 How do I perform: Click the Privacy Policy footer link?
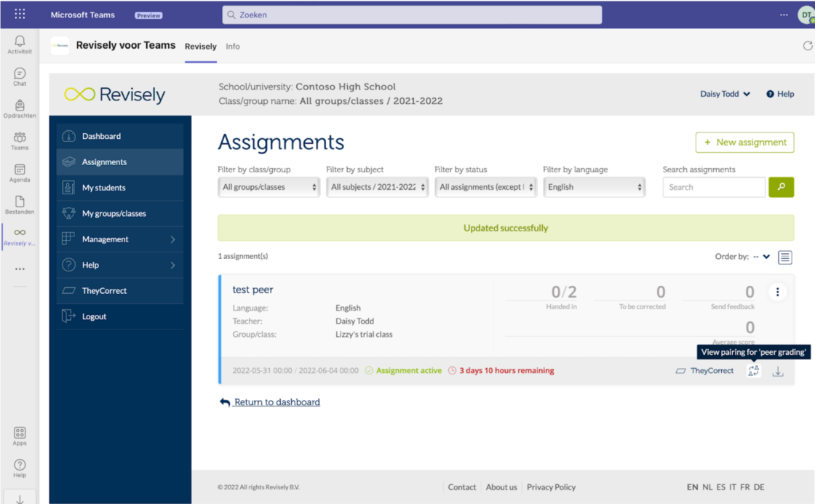tap(553, 487)
